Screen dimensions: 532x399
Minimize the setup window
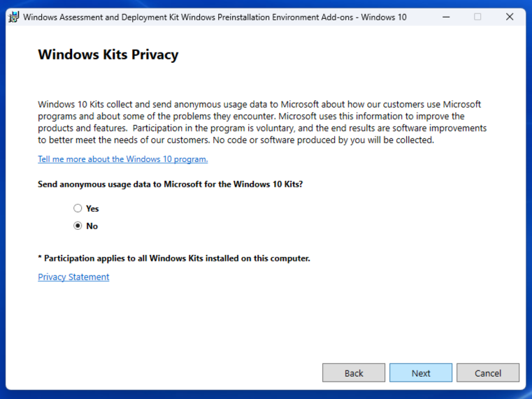coord(445,17)
